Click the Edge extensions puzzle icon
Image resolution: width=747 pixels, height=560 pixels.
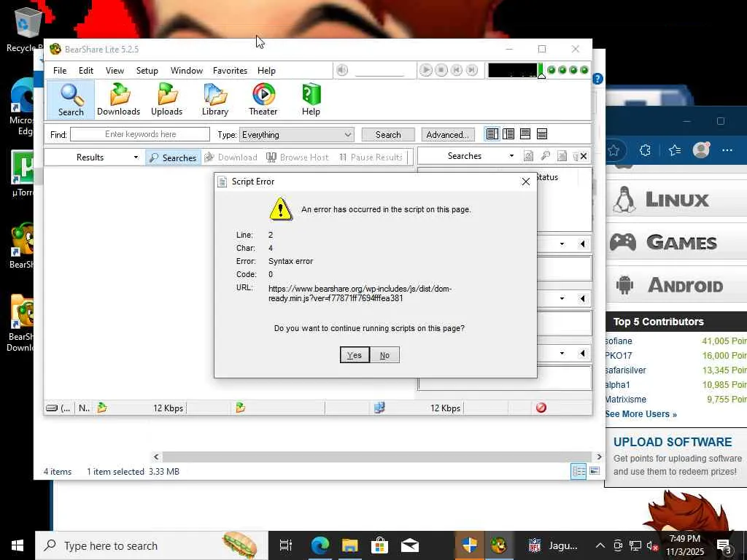pos(645,150)
